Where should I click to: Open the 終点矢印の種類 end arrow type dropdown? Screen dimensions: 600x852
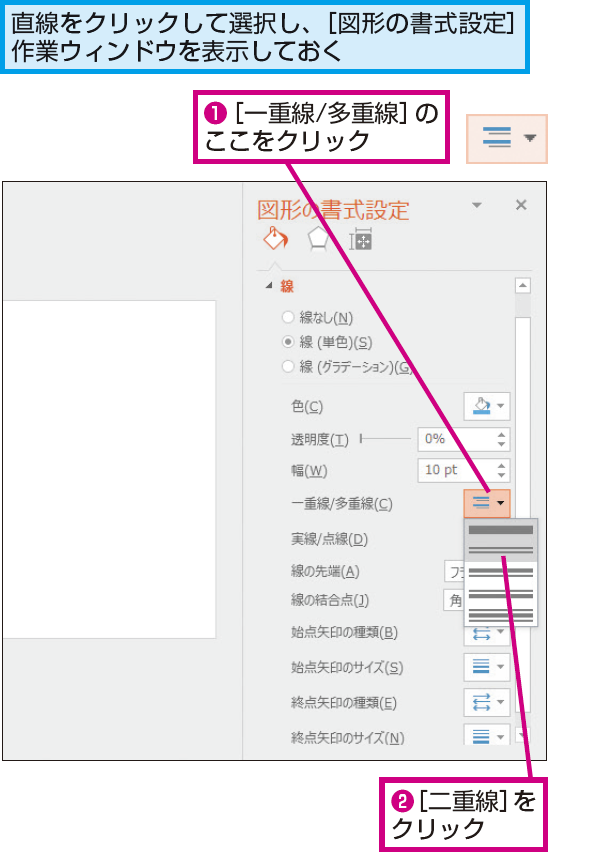[x=487, y=702]
